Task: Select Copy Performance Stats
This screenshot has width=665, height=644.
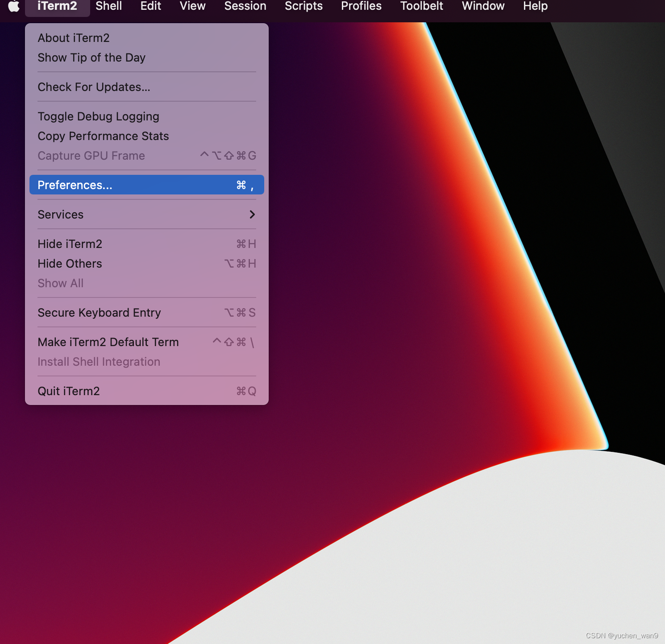Action: (147, 136)
